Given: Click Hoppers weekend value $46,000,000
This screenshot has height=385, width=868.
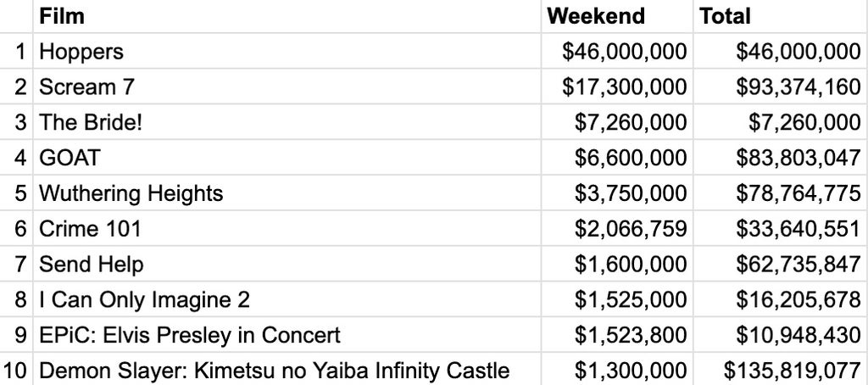Looking at the screenshot, I should click(x=617, y=51).
